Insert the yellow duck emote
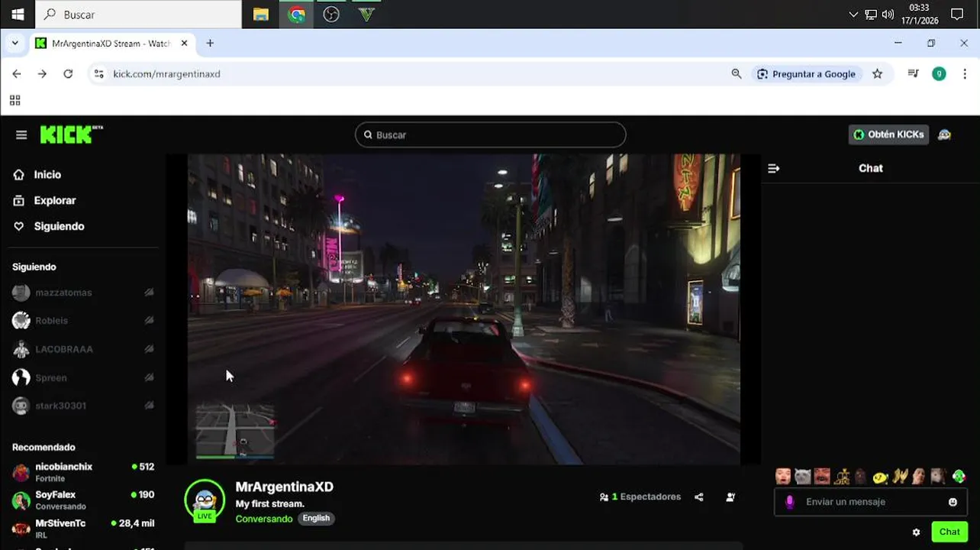Image resolution: width=980 pixels, height=550 pixels. point(881,477)
